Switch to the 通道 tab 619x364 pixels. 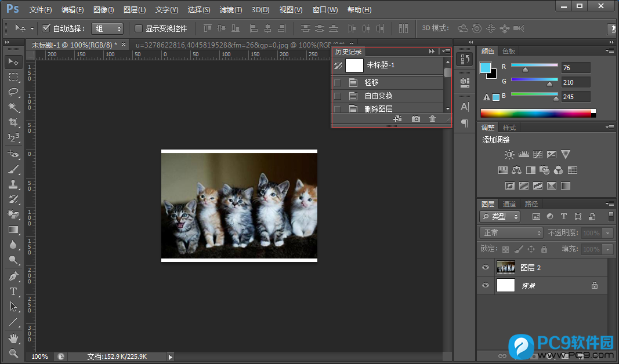pyautogui.click(x=509, y=204)
